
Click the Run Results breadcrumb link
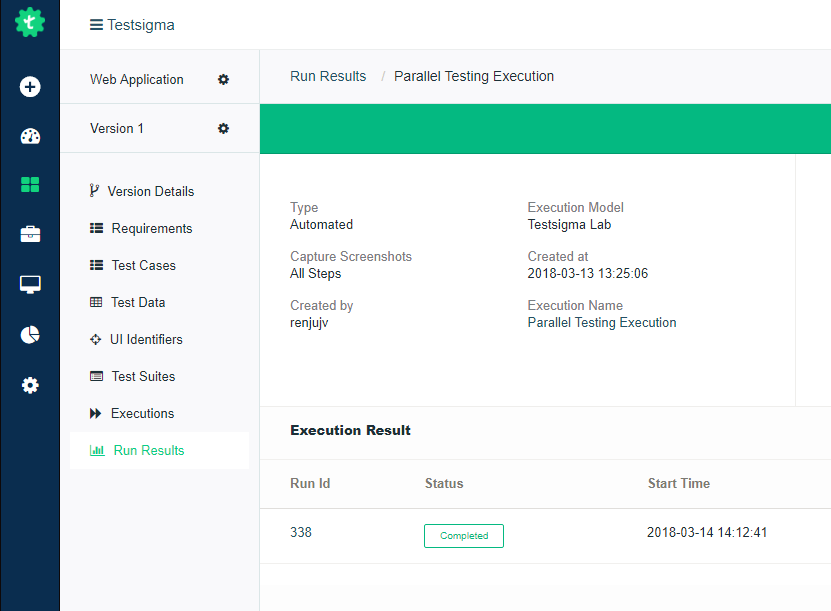pos(328,76)
